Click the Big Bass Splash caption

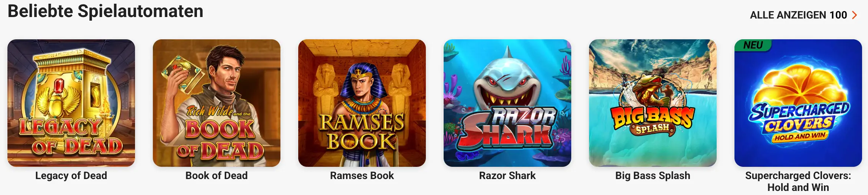point(653,176)
